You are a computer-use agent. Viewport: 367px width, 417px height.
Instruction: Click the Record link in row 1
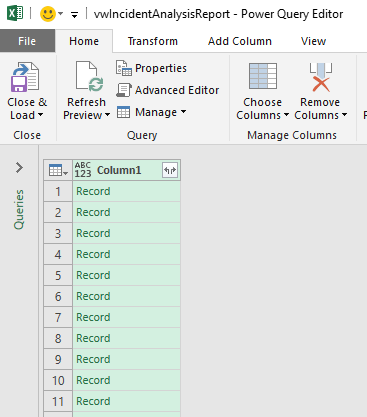[x=93, y=191]
